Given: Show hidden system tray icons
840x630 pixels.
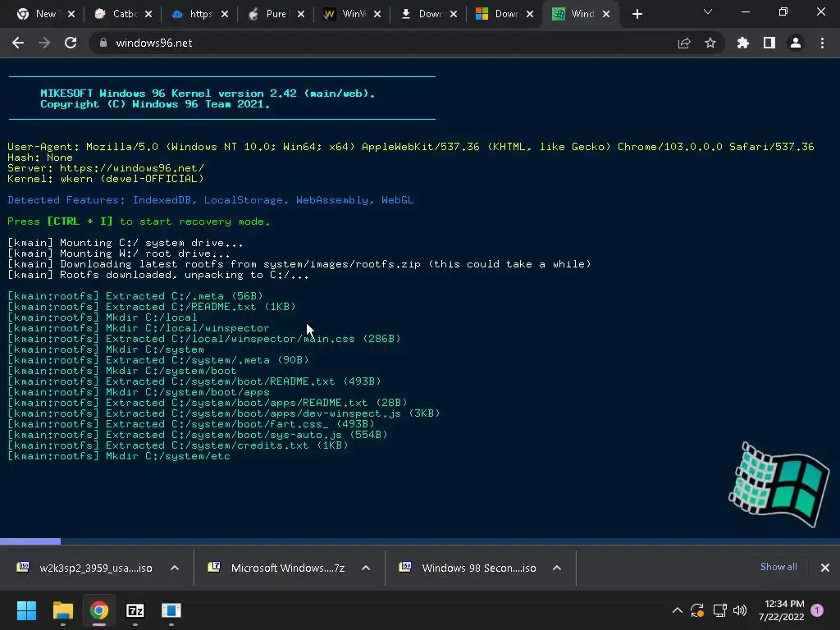Looking at the screenshot, I should [x=677, y=610].
